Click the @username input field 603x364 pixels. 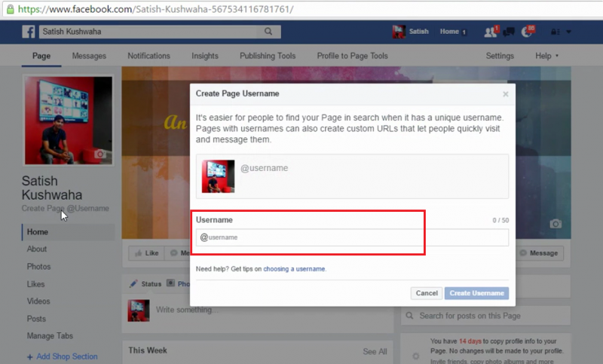[x=352, y=237]
